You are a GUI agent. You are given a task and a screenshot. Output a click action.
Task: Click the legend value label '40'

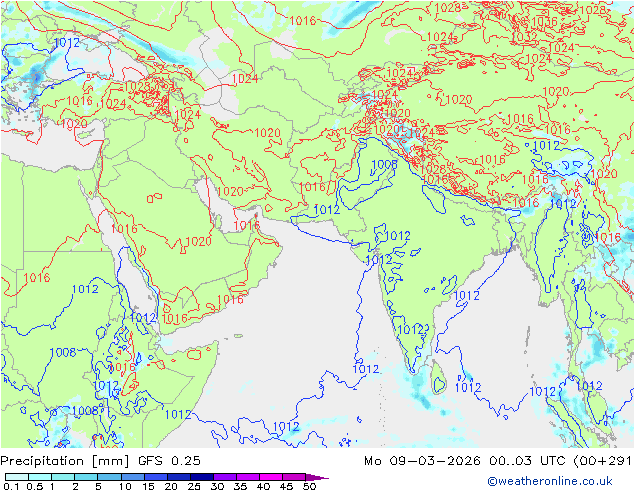point(263,486)
